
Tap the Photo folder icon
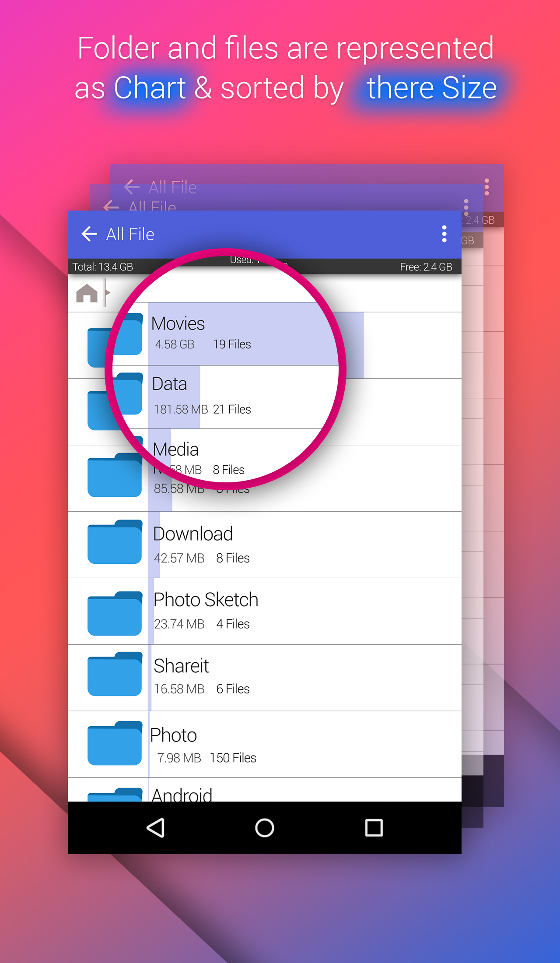point(115,743)
